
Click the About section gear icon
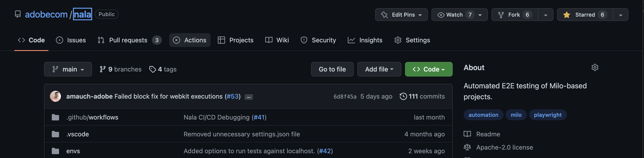click(x=595, y=67)
